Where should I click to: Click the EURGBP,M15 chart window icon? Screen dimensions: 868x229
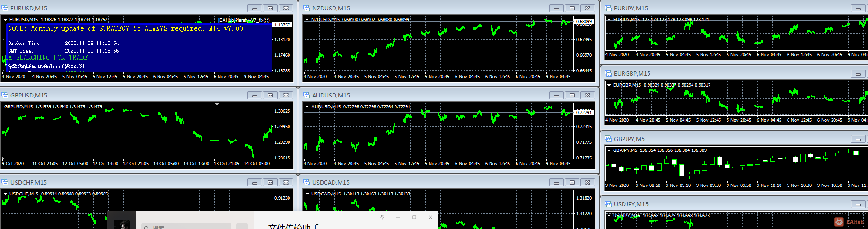tap(608, 73)
